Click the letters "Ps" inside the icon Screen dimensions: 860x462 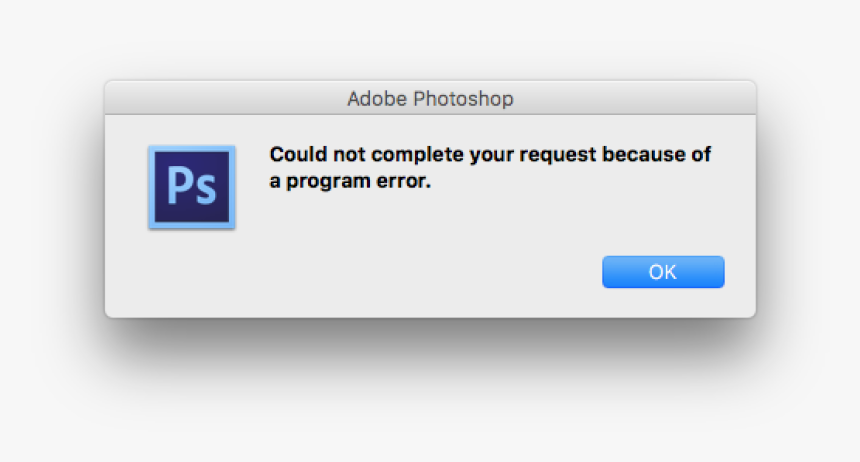click(191, 187)
